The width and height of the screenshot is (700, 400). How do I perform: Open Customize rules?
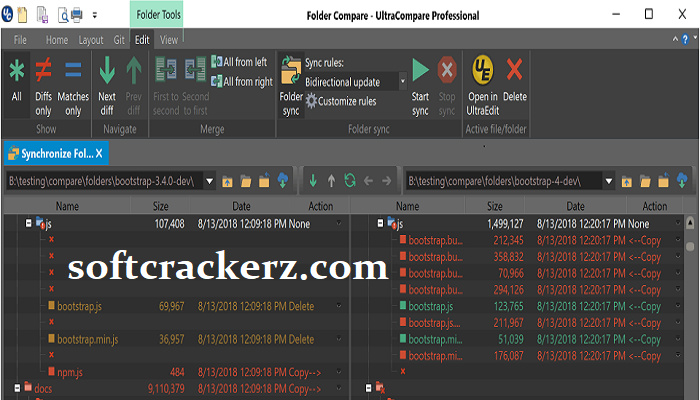(341, 101)
